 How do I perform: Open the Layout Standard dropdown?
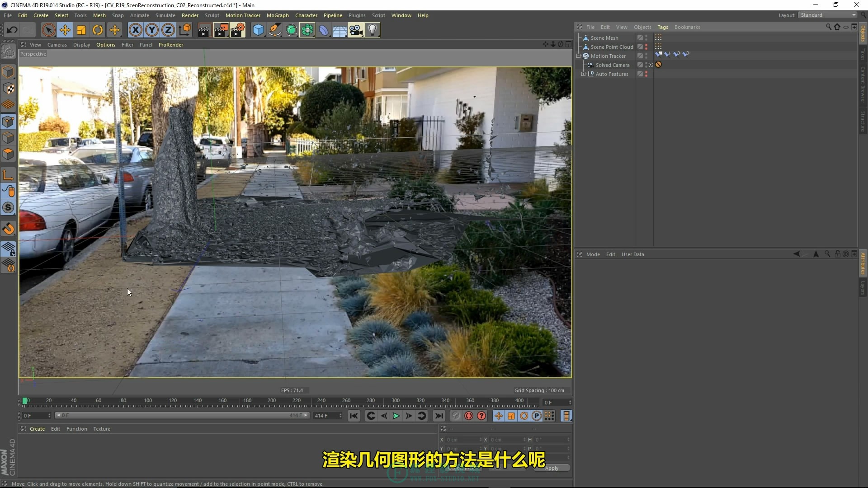tap(828, 15)
